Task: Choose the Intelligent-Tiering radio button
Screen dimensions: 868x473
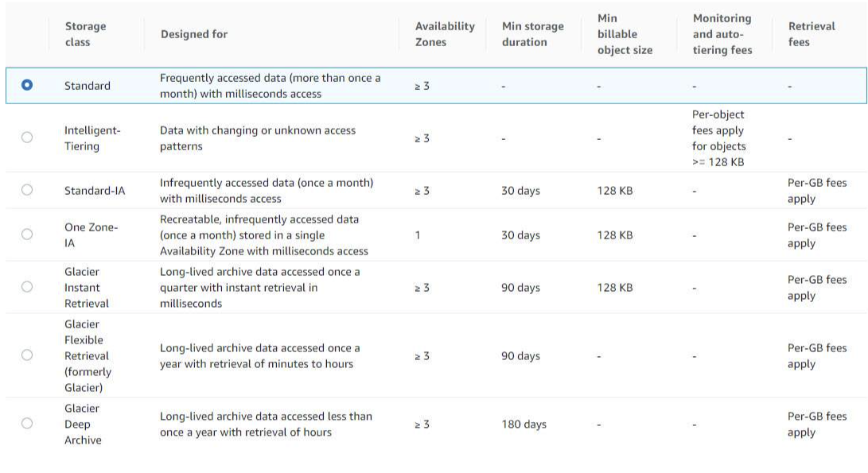Action: click(27, 138)
